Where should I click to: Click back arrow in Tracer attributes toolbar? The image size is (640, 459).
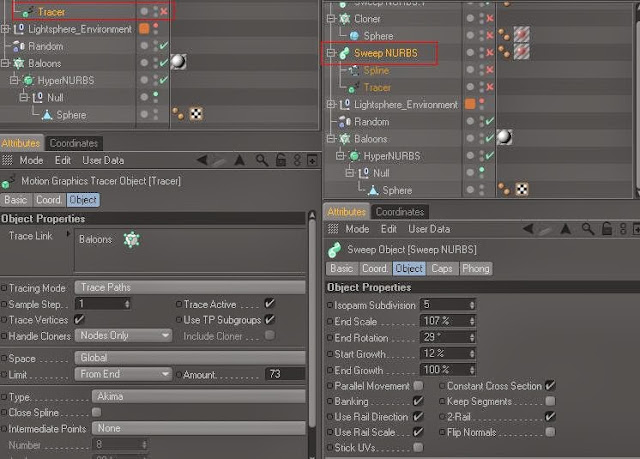(202, 160)
